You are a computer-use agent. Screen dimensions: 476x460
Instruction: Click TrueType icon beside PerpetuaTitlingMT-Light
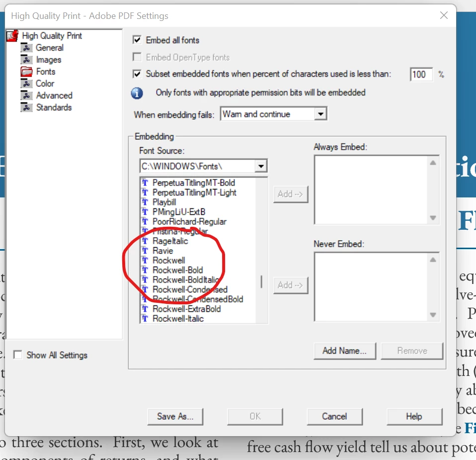(145, 192)
